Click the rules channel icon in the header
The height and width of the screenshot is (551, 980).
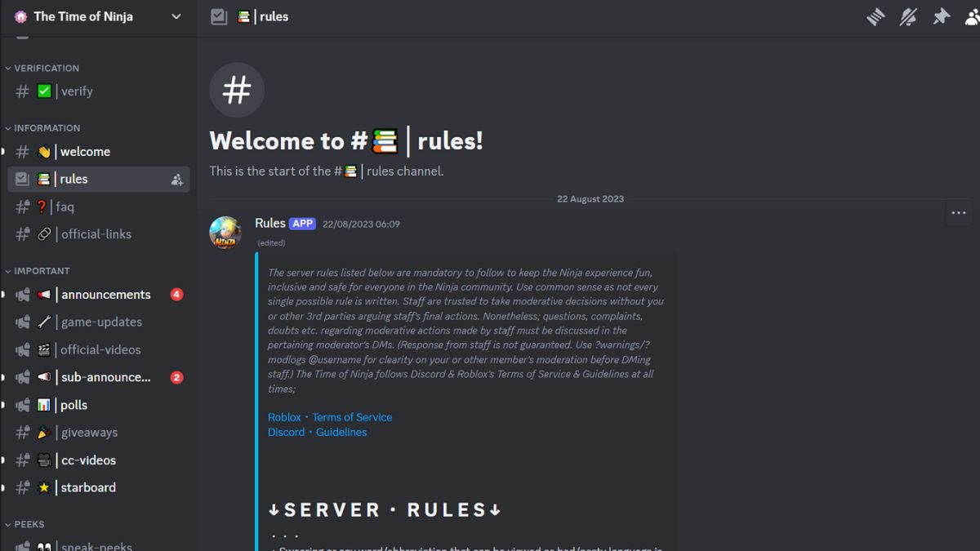[x=219, y=16]
